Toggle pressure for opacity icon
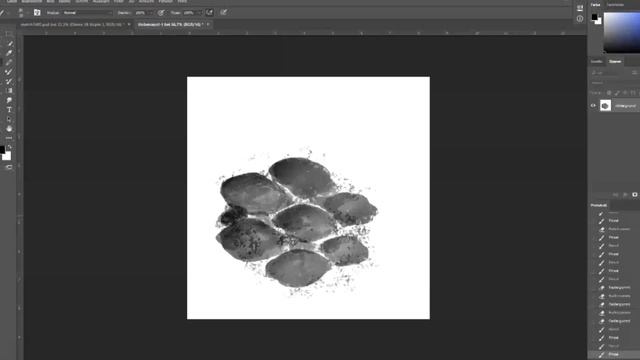The image size is (640, 360). tap(161, 13)
